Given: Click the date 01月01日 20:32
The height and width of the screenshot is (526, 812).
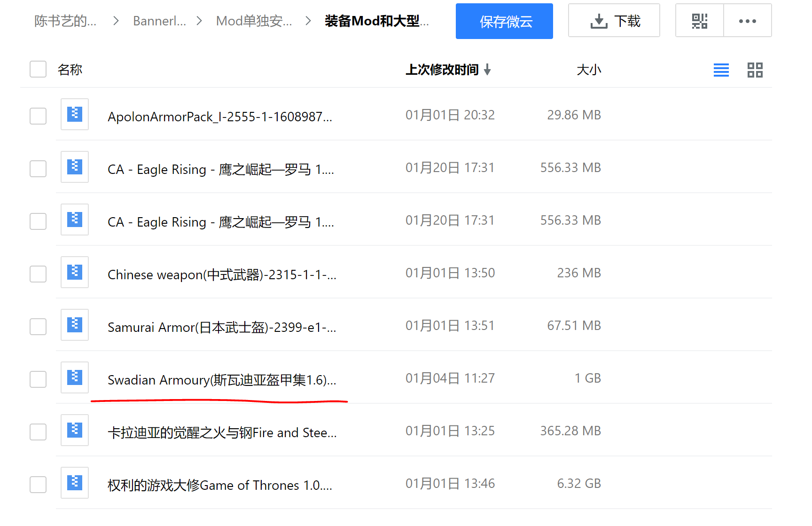Looking at the screenshot, I should coord(450,115).
